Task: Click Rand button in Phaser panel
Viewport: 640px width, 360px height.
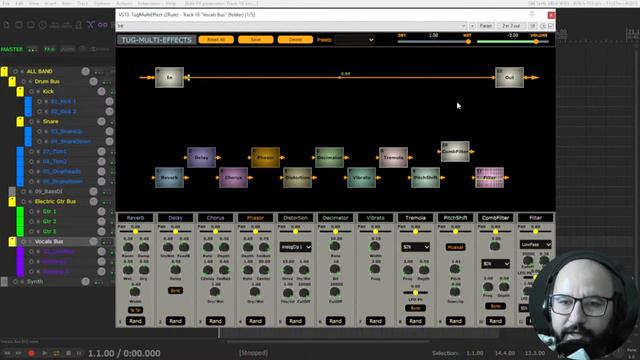Action: (256, 321)
